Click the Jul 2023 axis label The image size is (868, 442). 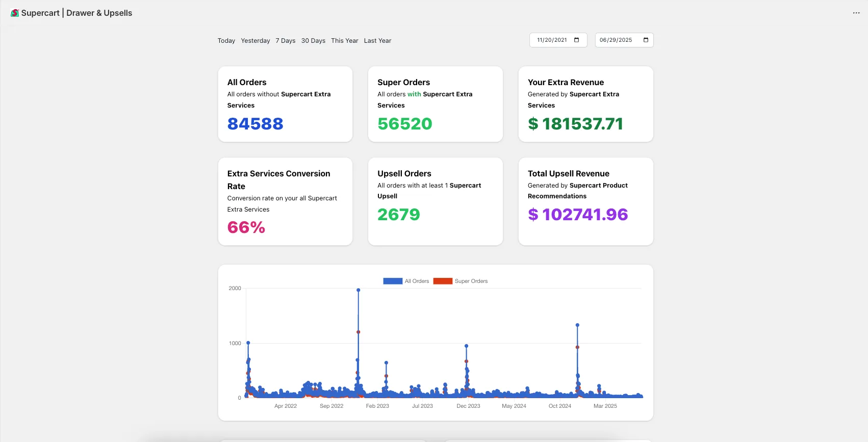coord(422,406)
